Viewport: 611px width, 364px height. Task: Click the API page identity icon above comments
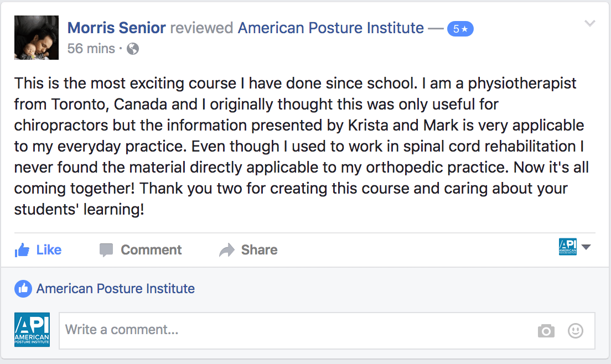pos(568,247)
